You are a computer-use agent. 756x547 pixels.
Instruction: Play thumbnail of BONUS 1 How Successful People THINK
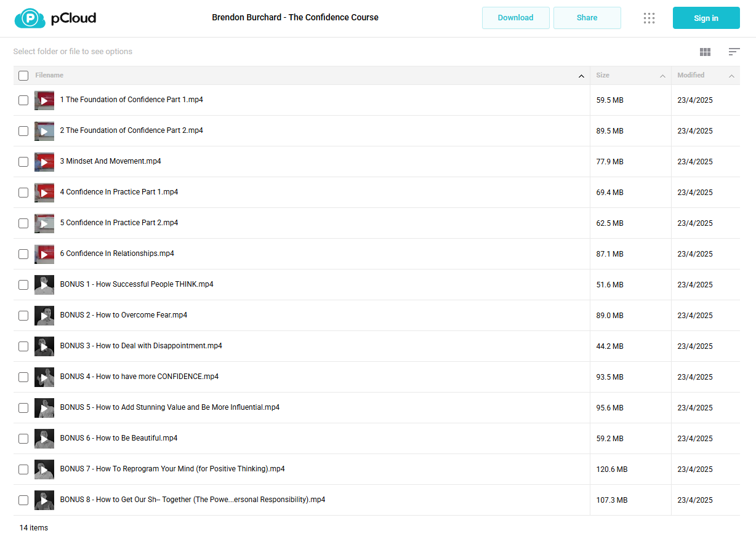click(x=44, y=285)
